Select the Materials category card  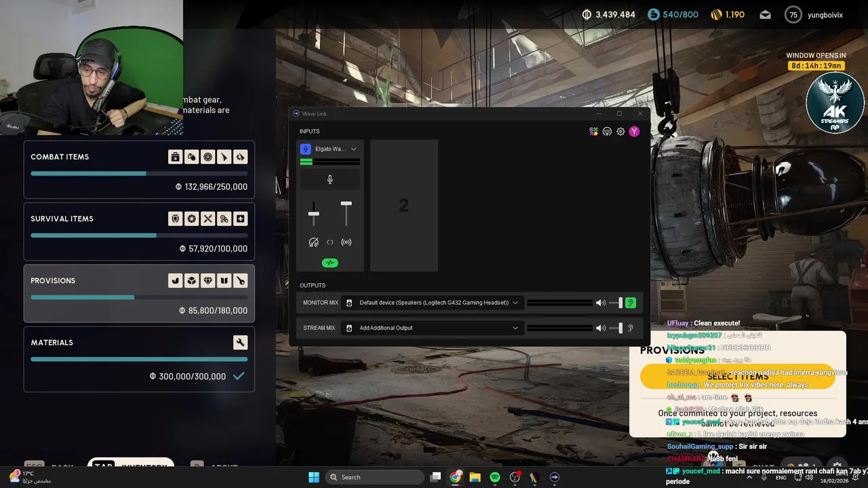(139, 359)
